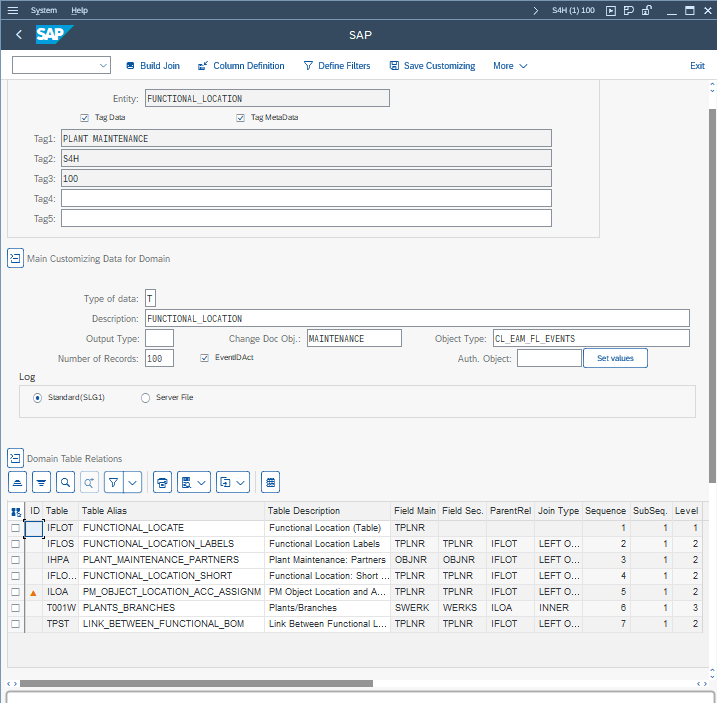Image resolution: width=717 pixels, height=703 pixels.
Task: Collapse the Domain Table Relations section icon
Action: [x=15, y=458]
